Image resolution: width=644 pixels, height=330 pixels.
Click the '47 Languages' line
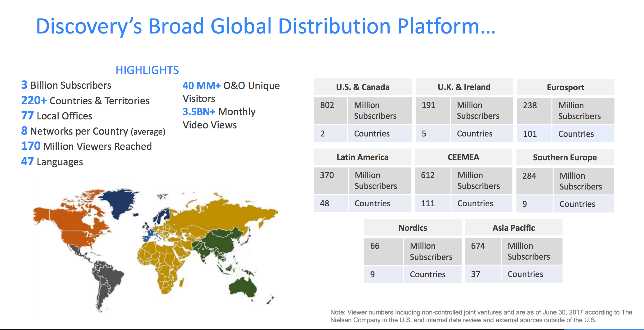52,162
